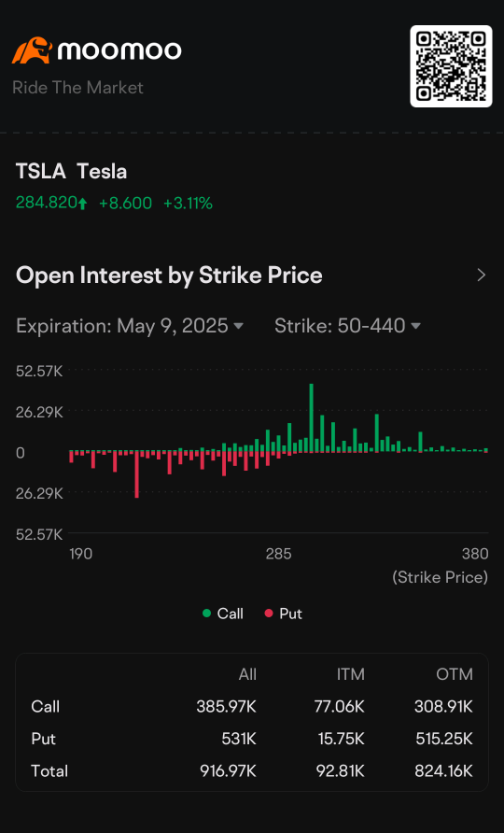The image size is (504, 833).
Task: Select the ITM column header
Action: pos(351,674)
